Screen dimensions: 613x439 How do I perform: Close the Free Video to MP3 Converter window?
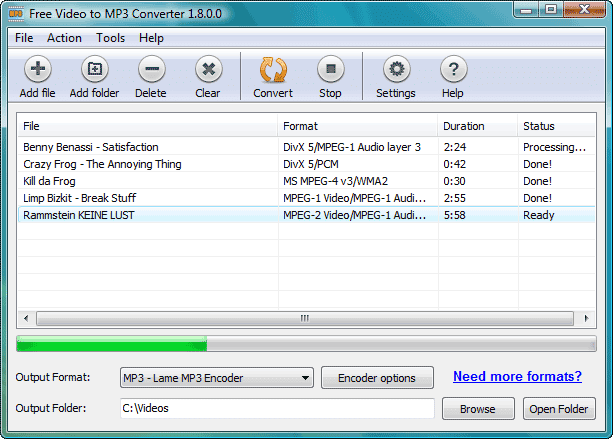click(x=584, y=9)
